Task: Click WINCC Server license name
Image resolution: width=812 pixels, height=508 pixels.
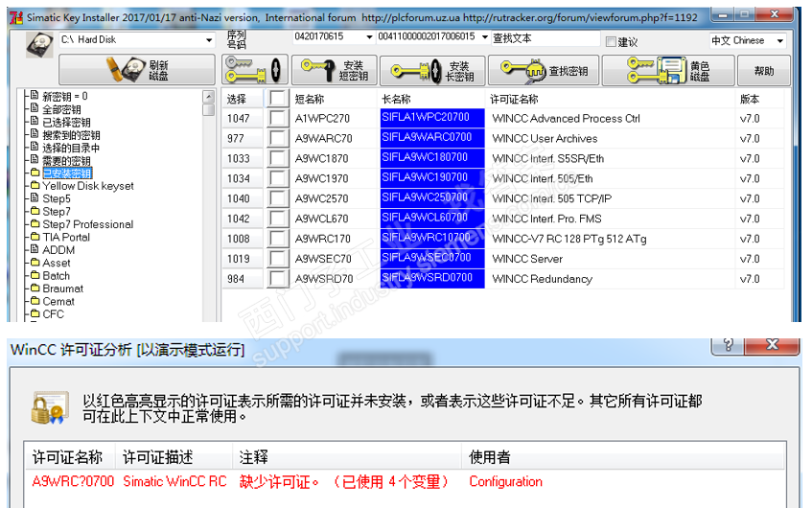Action: (x=527, y=259)
